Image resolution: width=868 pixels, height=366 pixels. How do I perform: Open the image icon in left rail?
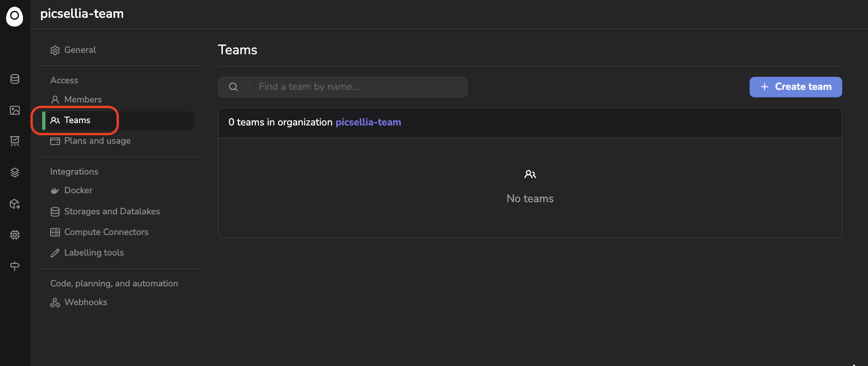pos(15,110)
